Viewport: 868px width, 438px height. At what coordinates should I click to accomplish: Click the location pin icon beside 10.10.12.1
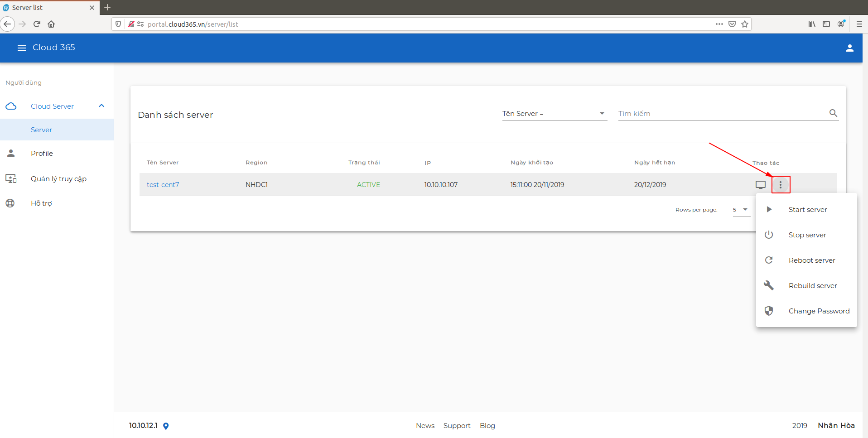point(166,426)
